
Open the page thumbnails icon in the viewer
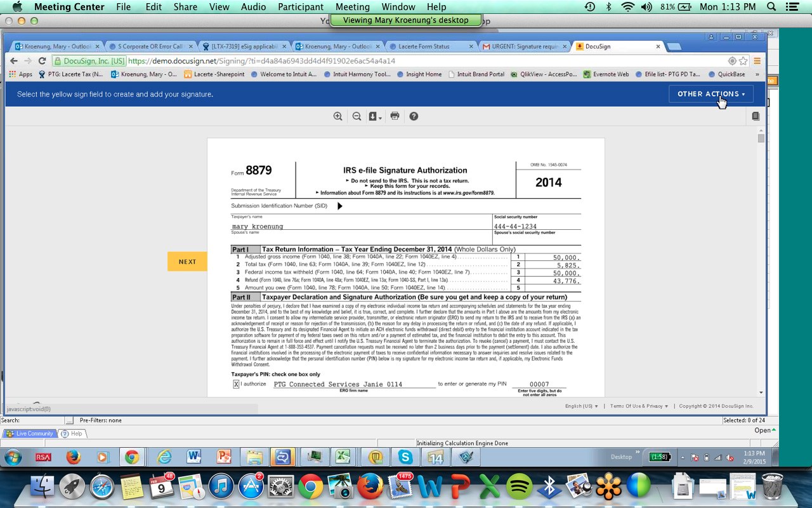tap(756, 116)
